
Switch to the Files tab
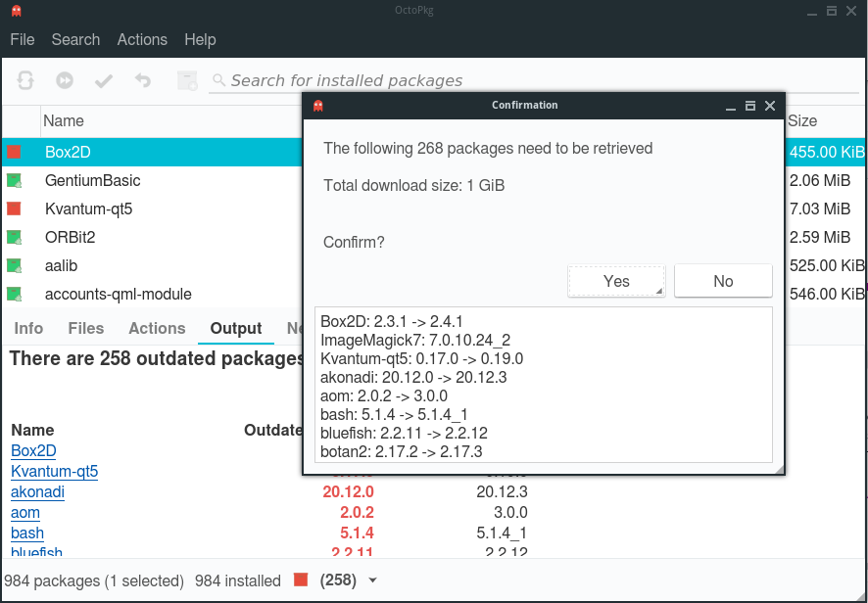86,328
